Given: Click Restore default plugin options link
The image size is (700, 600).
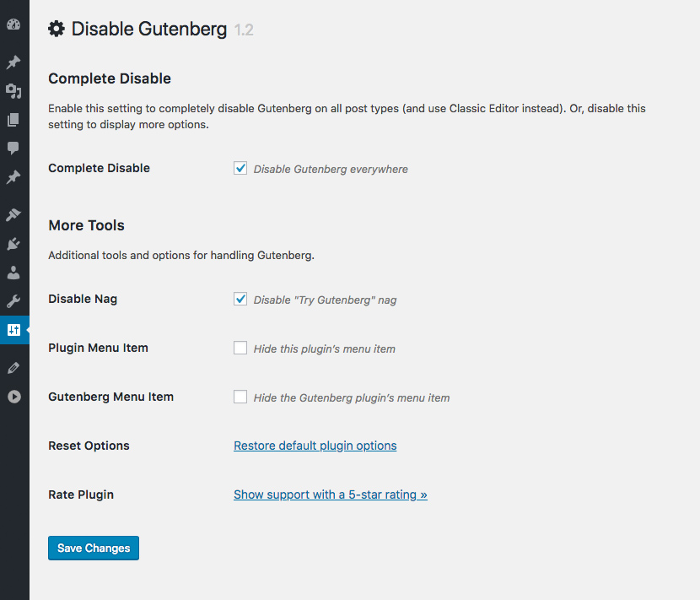Looking at the screenshot, I should (315, 446).
